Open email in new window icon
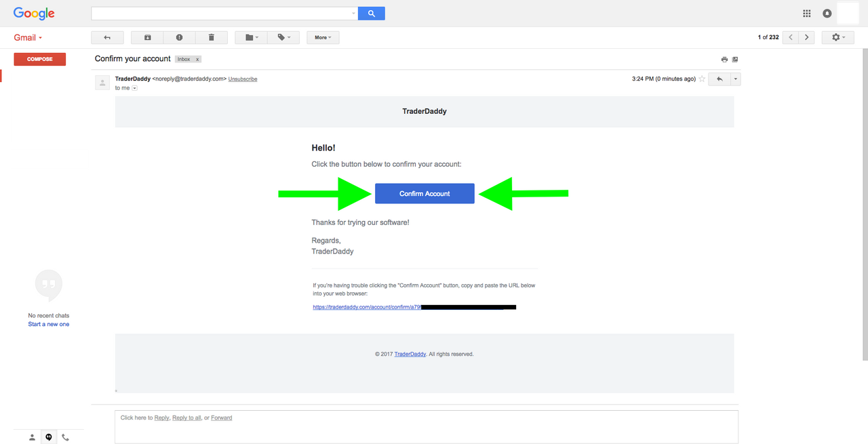This screenshot has height=444, width=868. [735, 60]
